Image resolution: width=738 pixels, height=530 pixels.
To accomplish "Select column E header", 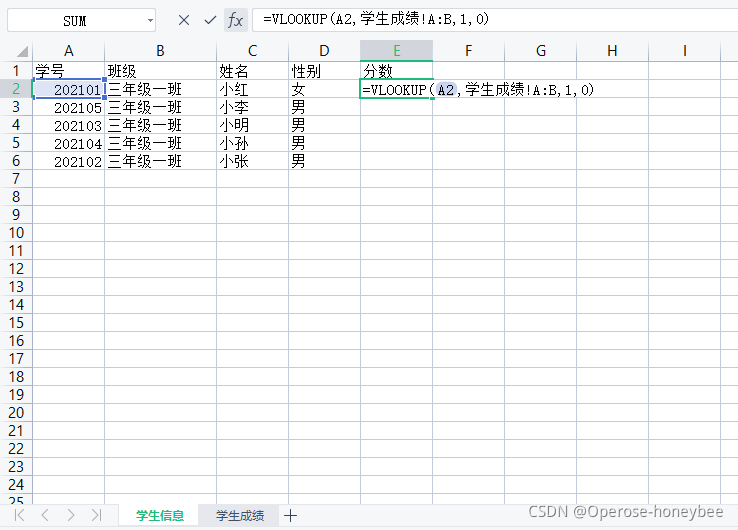I will [x=396, y=51].
